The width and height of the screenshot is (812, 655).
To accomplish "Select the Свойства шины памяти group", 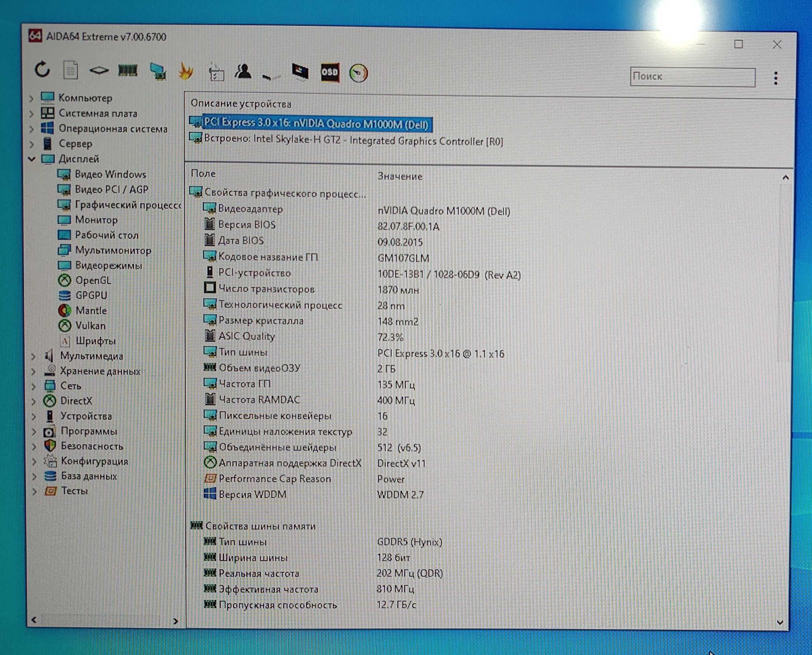I will coord(254,526).
